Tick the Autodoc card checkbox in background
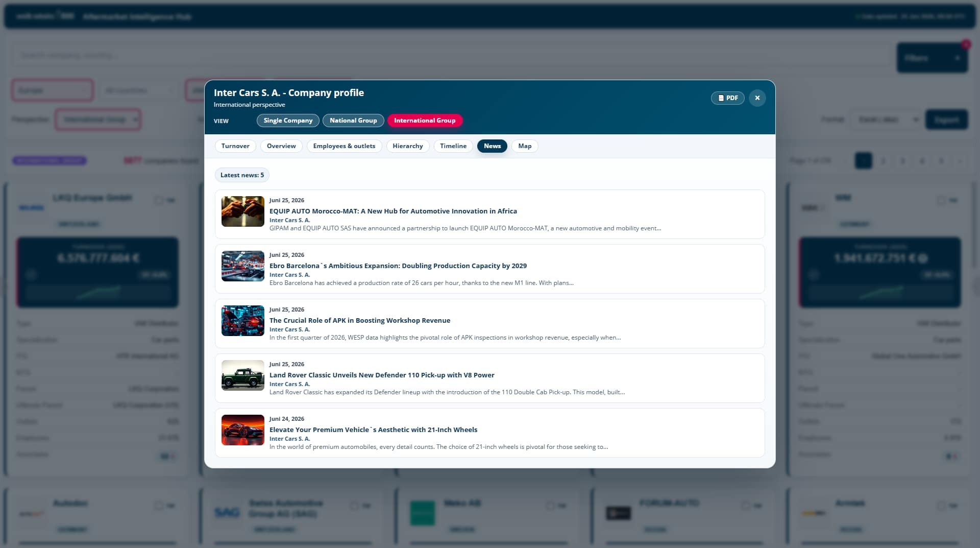The height and width of the screenshot is (548, 980). (x=159, y=506)
